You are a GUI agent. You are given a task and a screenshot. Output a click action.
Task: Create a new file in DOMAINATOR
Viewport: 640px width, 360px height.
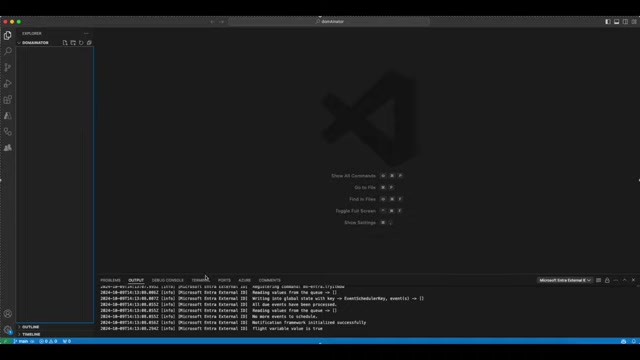point(65,43)
